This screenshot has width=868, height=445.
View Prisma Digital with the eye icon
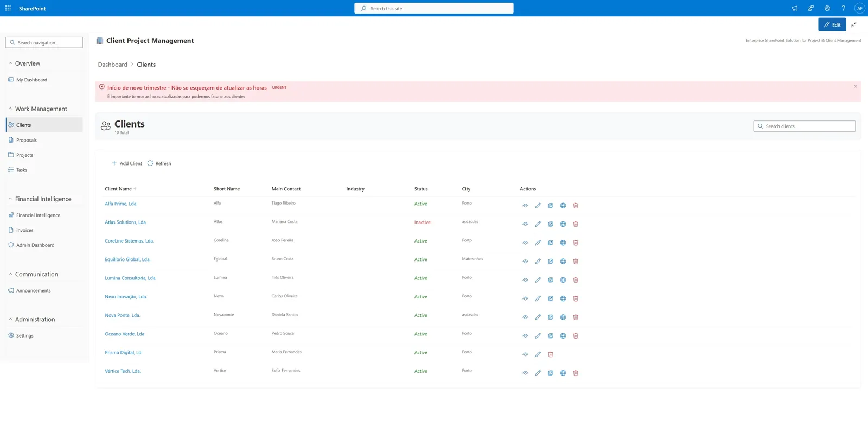(525, 354)
